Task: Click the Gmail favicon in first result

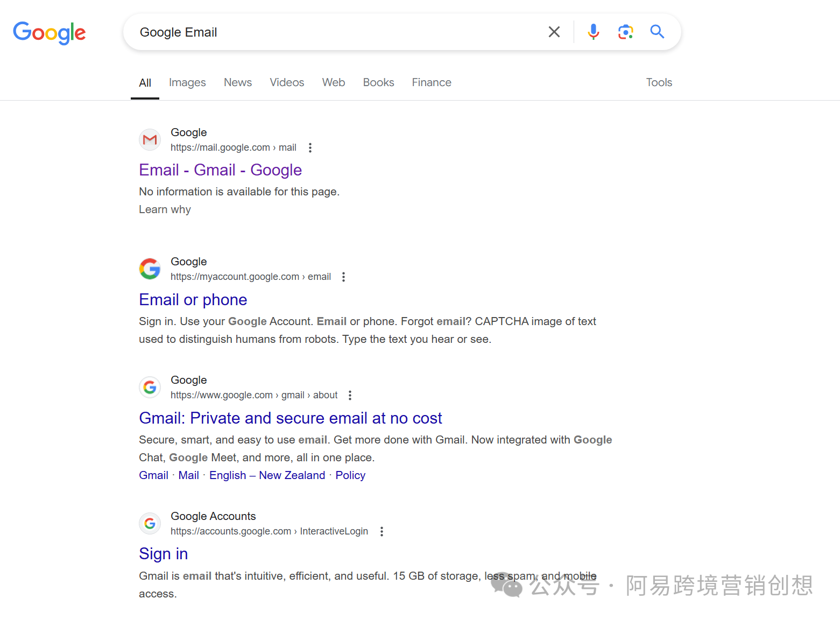Action: (x=150, y=140)
